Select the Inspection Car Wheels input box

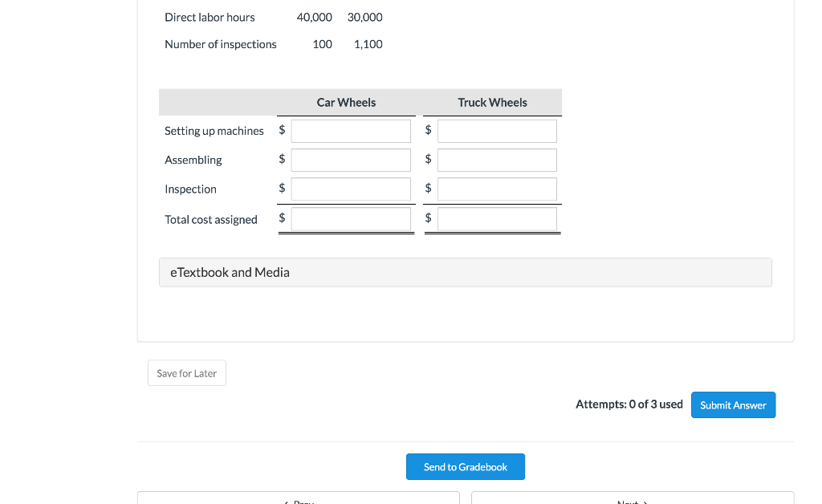coord(351,189)
